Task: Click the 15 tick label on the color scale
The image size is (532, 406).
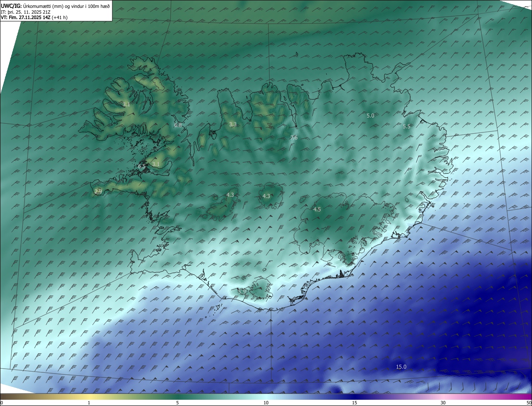Action: [355, 403]
